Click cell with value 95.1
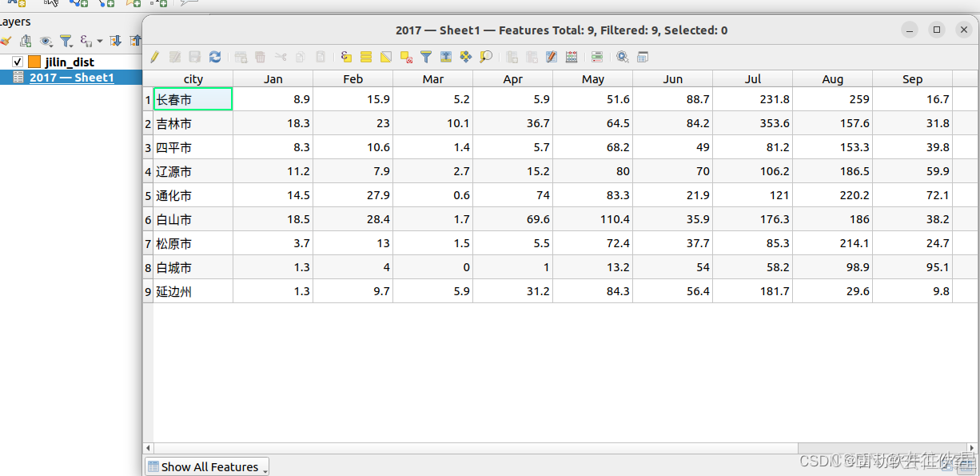980x476 pixels. tap(913, 267)
